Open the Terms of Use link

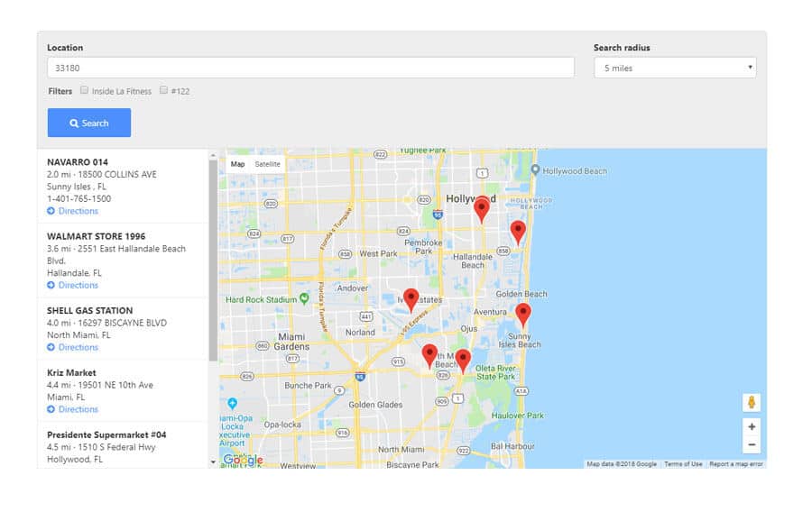click(x=683, y=464)
